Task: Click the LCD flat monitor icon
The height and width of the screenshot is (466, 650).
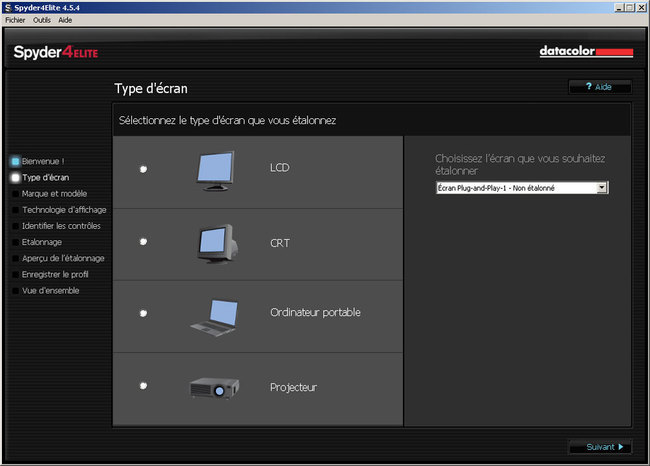Action: pos(216,170)
